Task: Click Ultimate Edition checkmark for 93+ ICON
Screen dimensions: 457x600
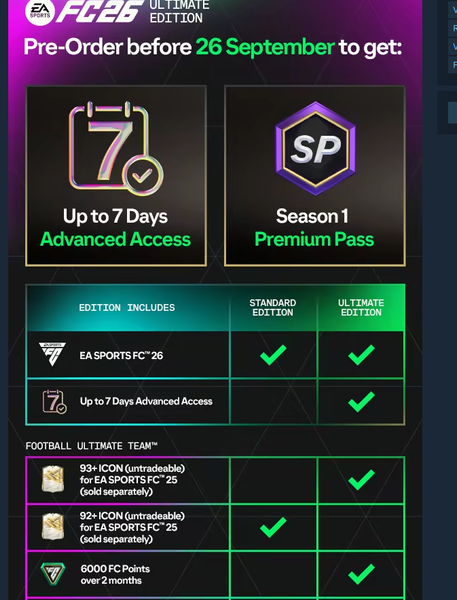Action: (361, 479)
